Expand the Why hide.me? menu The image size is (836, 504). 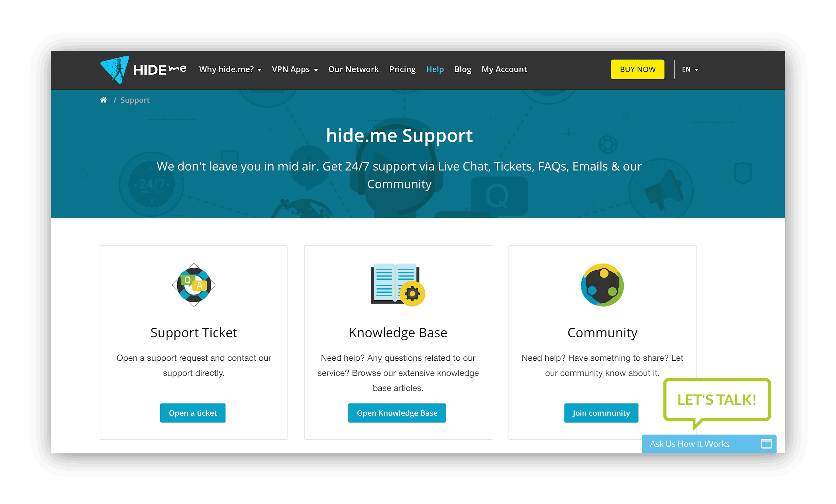point(230,69)
